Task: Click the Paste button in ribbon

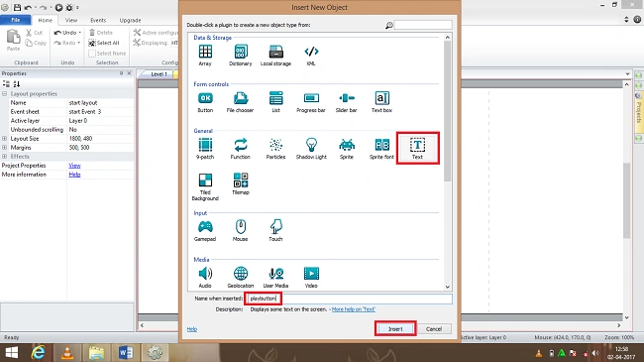Action: click(x=13, y=41)
